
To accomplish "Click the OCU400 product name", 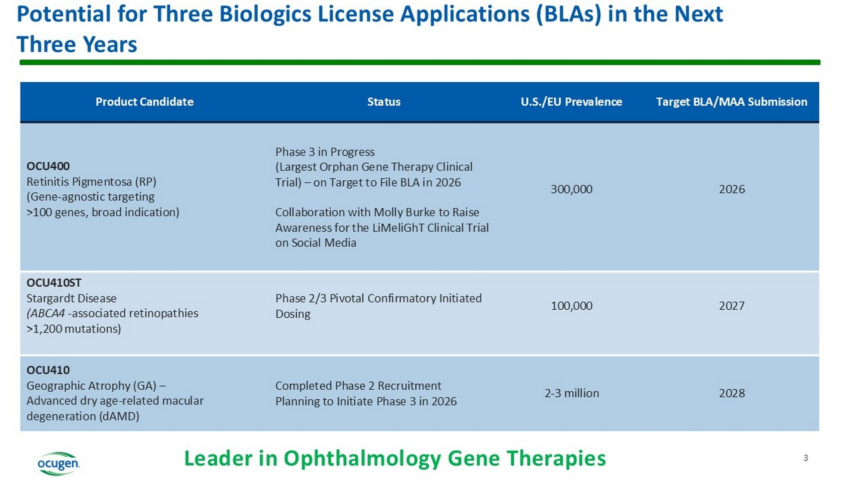I will pyautogui.click(x=48, y=166).
